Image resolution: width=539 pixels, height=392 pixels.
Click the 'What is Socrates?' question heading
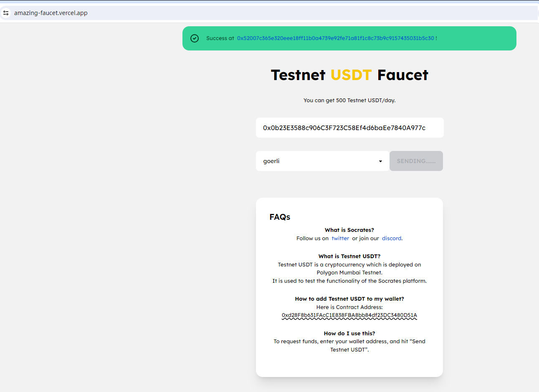(349, 230)
